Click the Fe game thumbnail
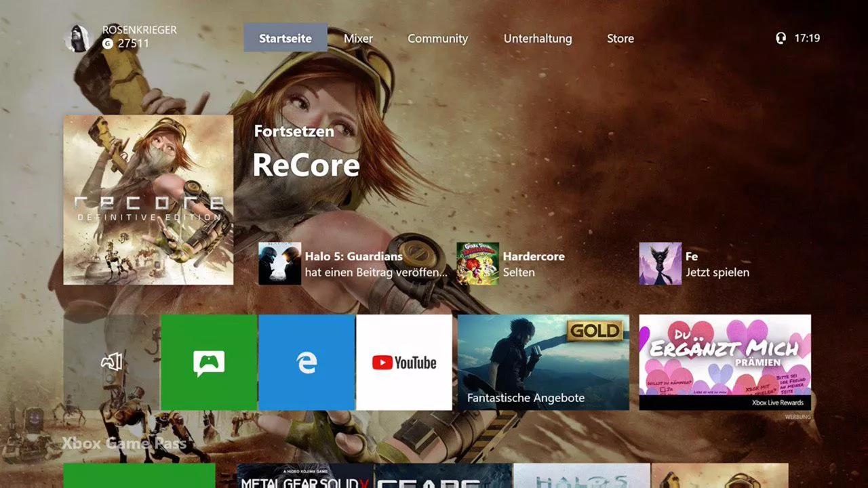Screen dimensions: 868x488 click(660, 264)
